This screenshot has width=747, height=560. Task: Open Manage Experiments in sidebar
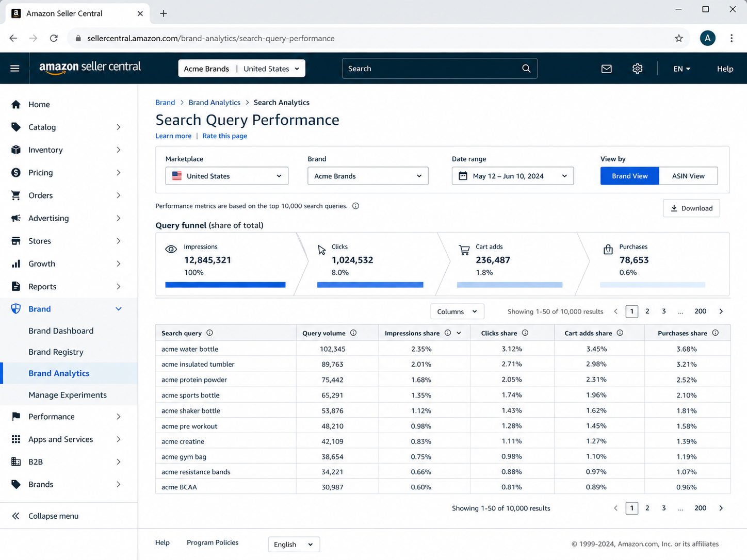[68, 395]
